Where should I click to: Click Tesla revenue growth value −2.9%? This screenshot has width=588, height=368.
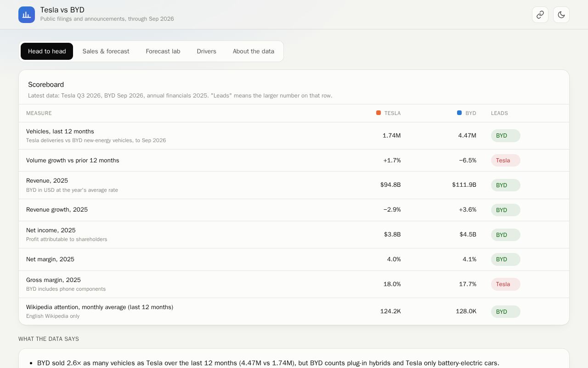(392, 210)
